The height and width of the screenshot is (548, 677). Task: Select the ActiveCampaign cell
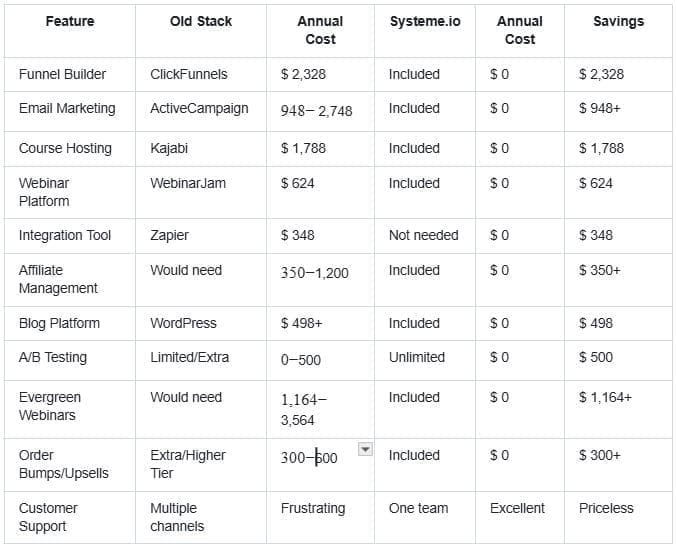coord(199,108)
